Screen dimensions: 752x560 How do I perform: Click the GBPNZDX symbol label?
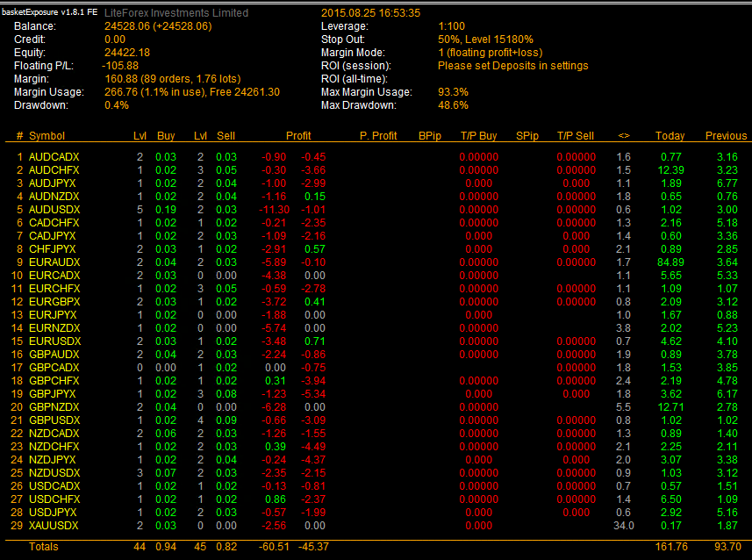pyautogui.click(x=55, y=407)
